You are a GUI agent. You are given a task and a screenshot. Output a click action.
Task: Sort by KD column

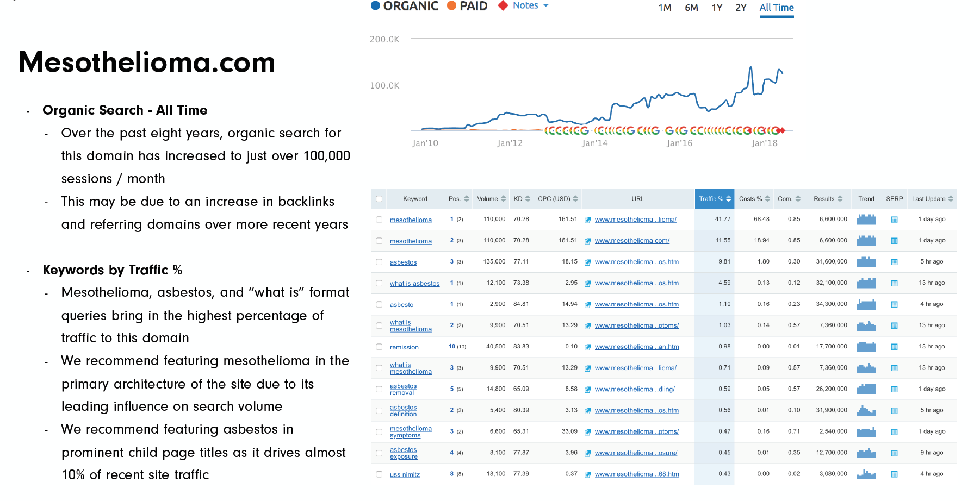(x=522, y=199)
